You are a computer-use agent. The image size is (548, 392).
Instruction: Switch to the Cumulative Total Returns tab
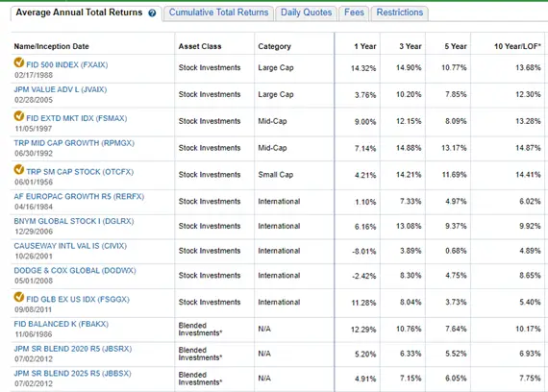coord(219,12)
